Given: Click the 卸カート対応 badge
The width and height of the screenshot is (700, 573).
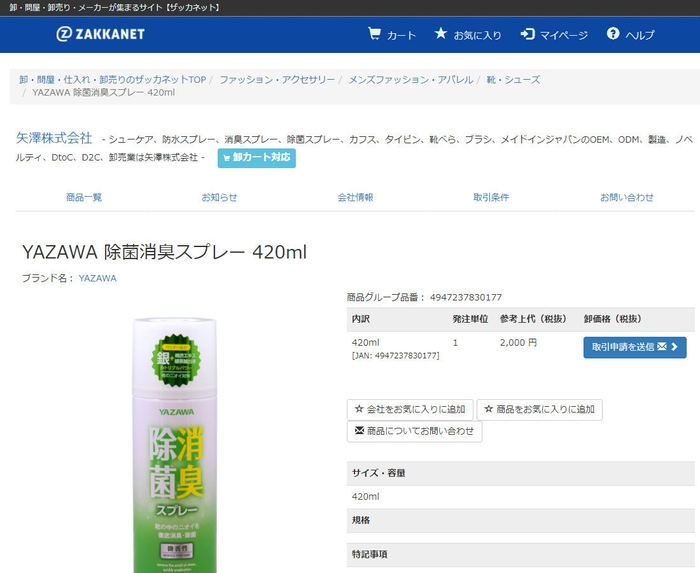Looking at the screenshot, I should pyautogui.click(x=257, y=158).
